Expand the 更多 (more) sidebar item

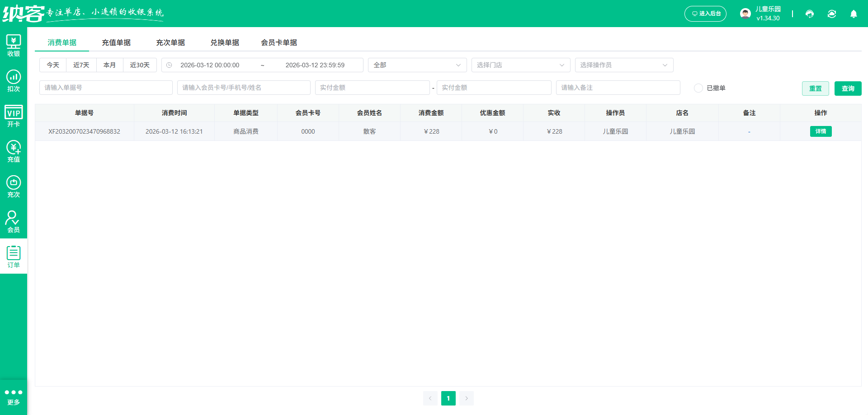pyautogui.click(x=14, y=396)
